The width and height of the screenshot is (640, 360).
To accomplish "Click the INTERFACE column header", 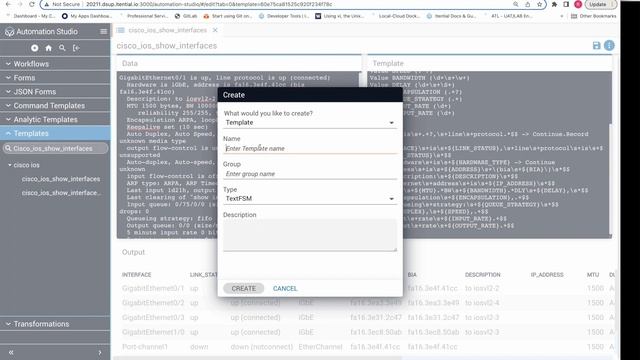I will (x=136, y=275).
